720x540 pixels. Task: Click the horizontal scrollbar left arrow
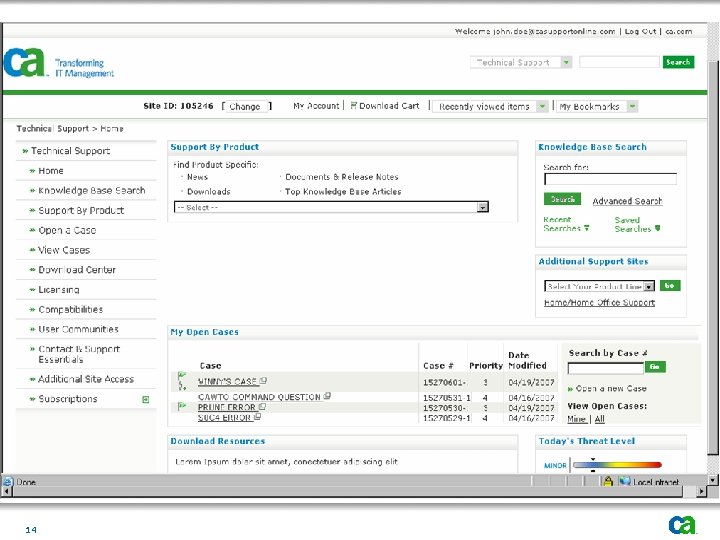click(x=7, y=491)
